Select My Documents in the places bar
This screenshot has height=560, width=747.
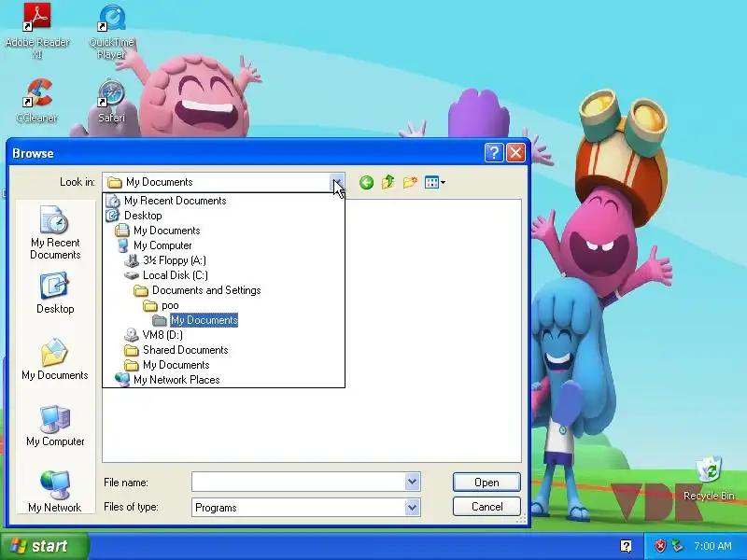coord(55,358)
